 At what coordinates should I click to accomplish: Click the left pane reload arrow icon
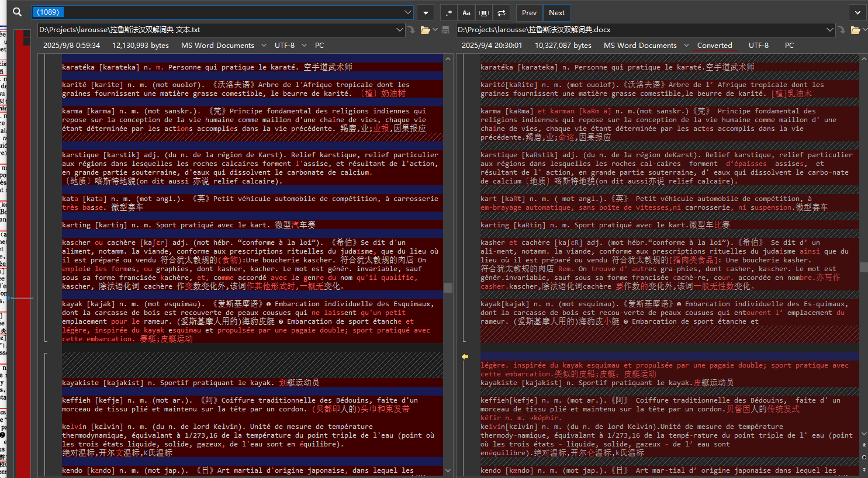(411, 30)
